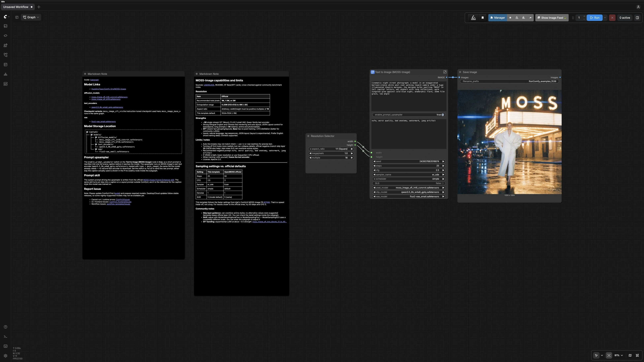Open the 91% zoom level dropdown
This screenshot has width=644, height=362.
(618, 355)
